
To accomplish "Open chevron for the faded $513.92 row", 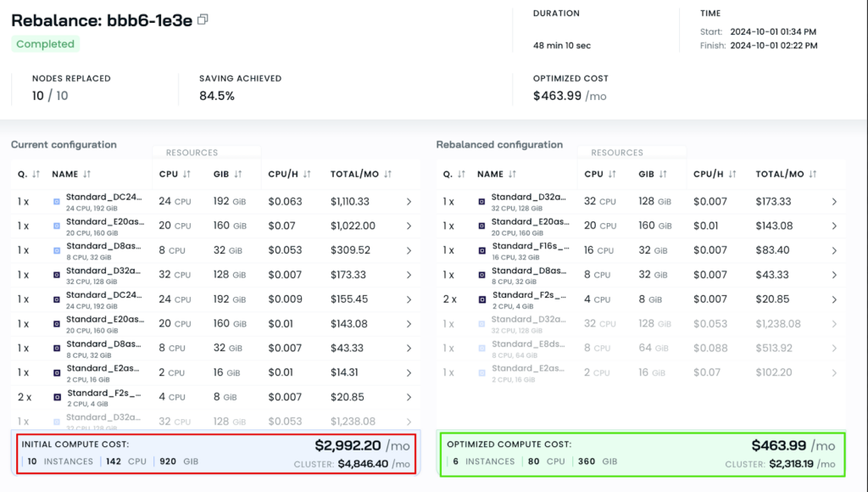I will [x=834, y=349].
